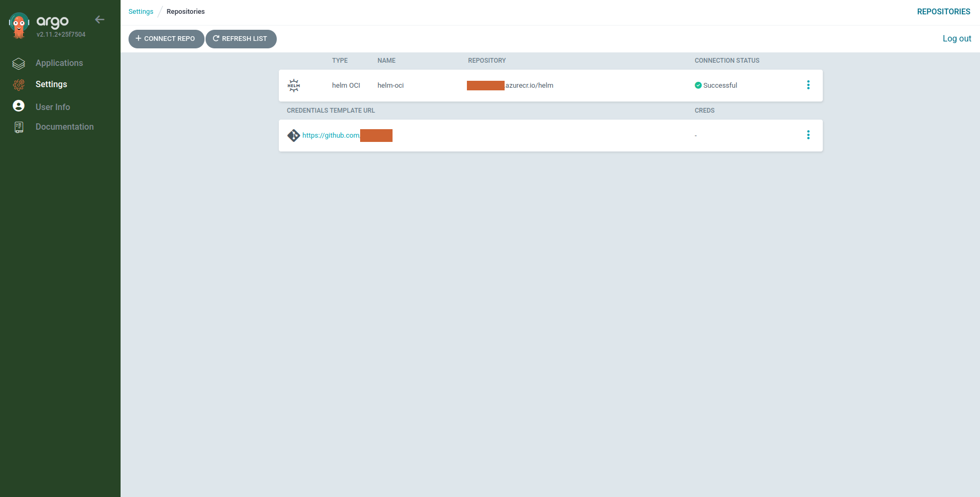
Task: Click the Log out link
Action: pyautogui.click(x=957, y=38)
